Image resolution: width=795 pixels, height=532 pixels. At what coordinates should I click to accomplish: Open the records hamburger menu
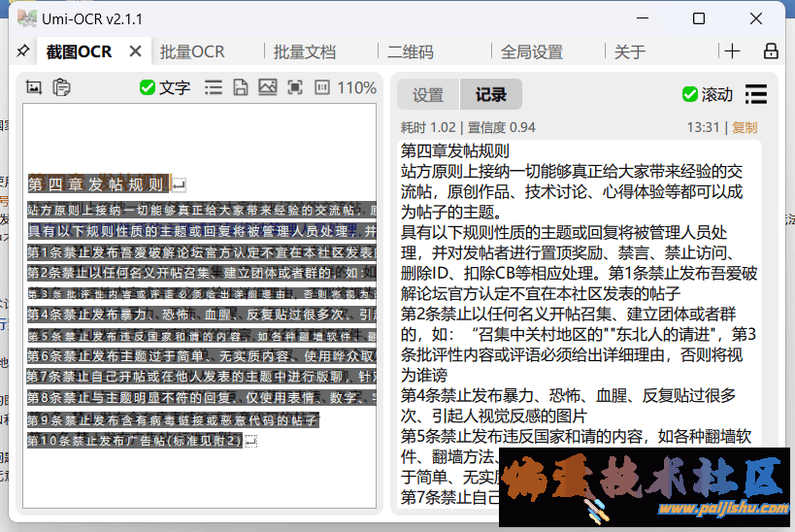[755, 94]
